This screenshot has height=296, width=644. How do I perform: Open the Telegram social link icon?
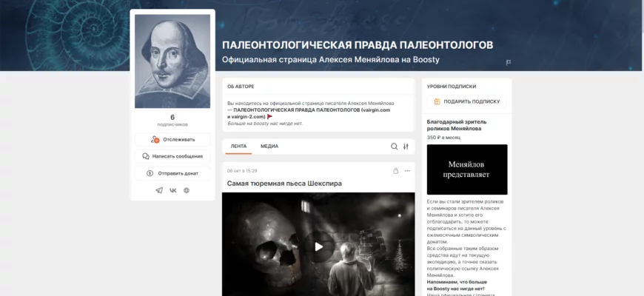(159, 190)
